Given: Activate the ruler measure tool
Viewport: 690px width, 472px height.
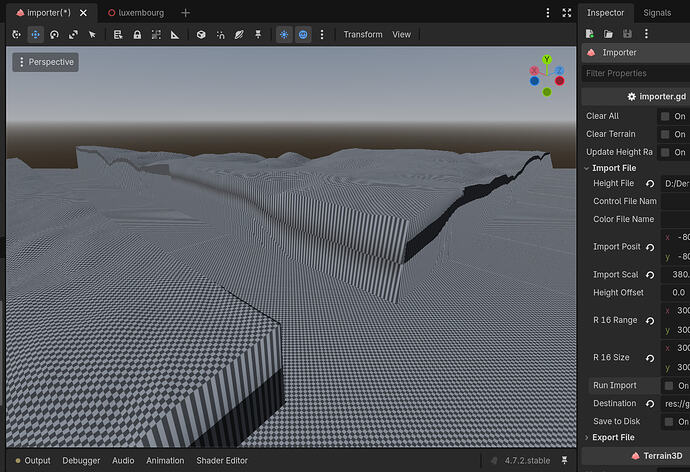Looking at the screenshot, I should point(175,34).
